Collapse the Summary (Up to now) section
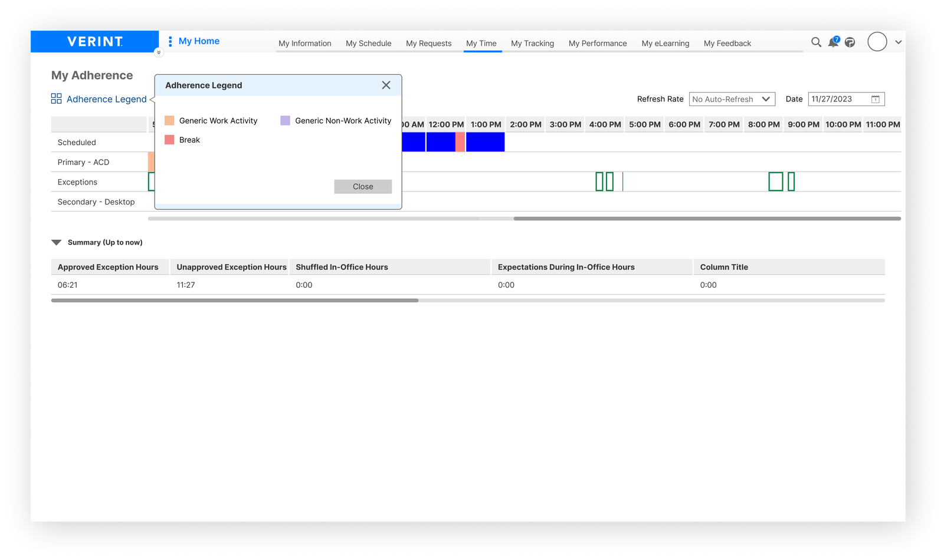 [57, 242]
